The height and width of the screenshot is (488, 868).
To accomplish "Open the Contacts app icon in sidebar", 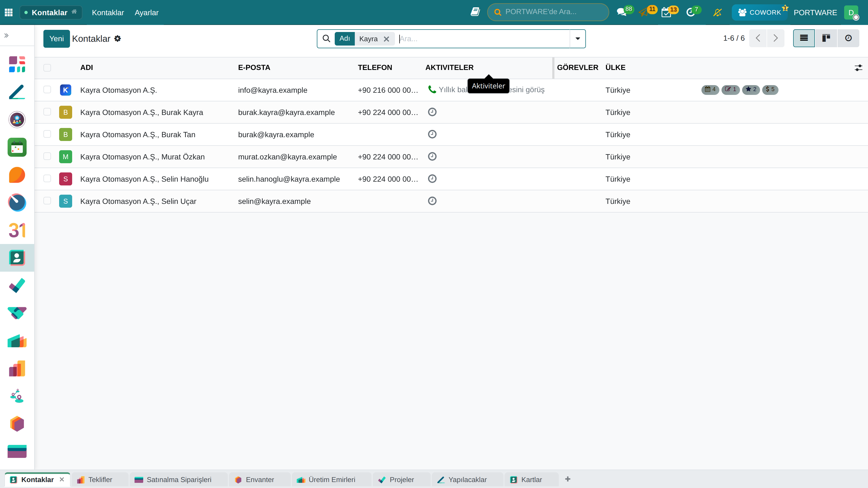I will 17,258.
